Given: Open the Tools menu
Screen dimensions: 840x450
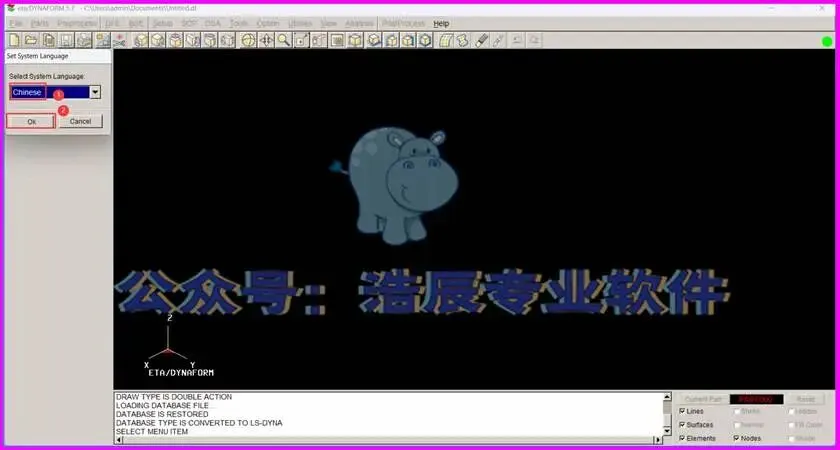Looking at the screenshot, I should (x=239, y=24).
